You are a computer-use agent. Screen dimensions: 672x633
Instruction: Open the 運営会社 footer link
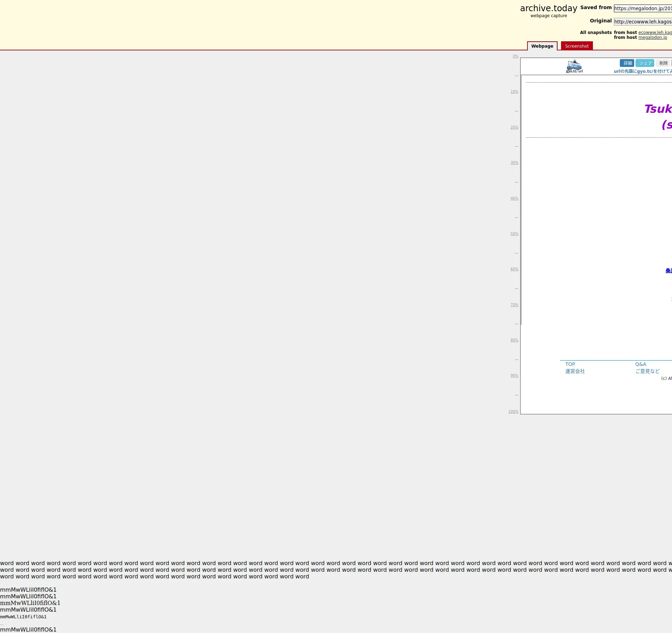[x=575, y=371]
